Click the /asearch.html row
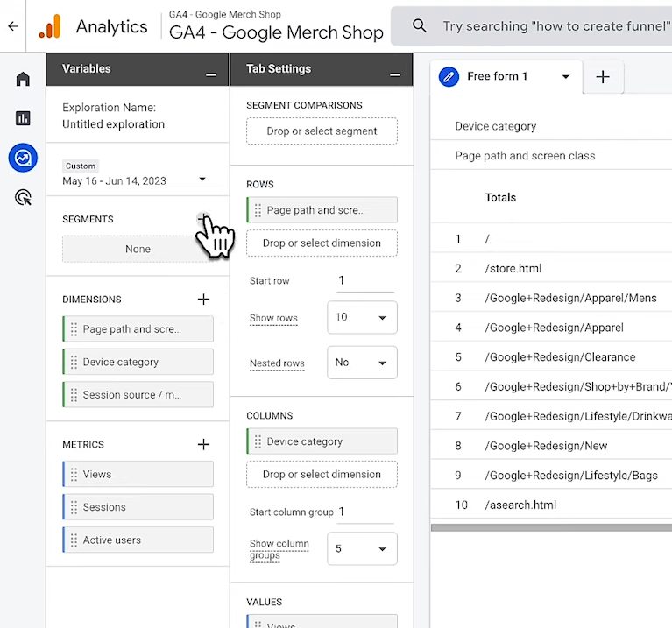Image resolution: width=672 pixels, height=628 pixels. [x=551, y=505]
